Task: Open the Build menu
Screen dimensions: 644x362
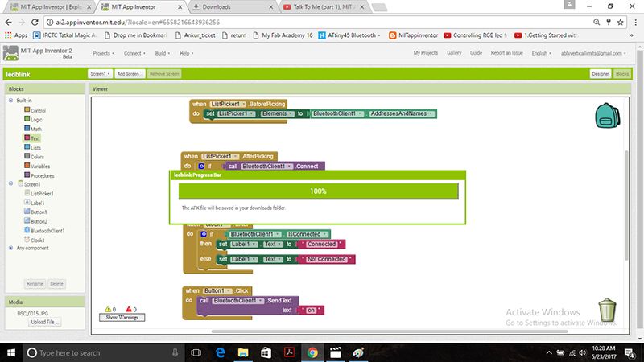Action: click(163, 53)
